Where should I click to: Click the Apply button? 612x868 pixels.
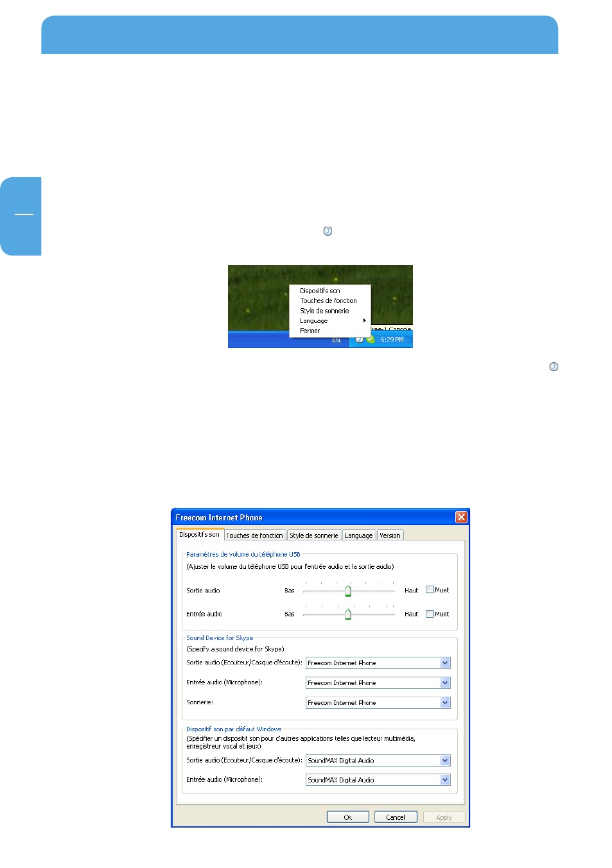444,817
